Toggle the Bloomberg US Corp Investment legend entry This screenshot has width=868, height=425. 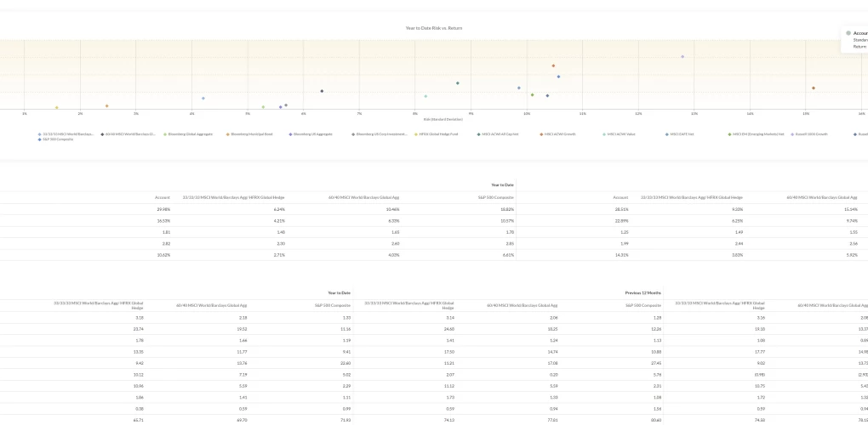[x=380, y=134]
